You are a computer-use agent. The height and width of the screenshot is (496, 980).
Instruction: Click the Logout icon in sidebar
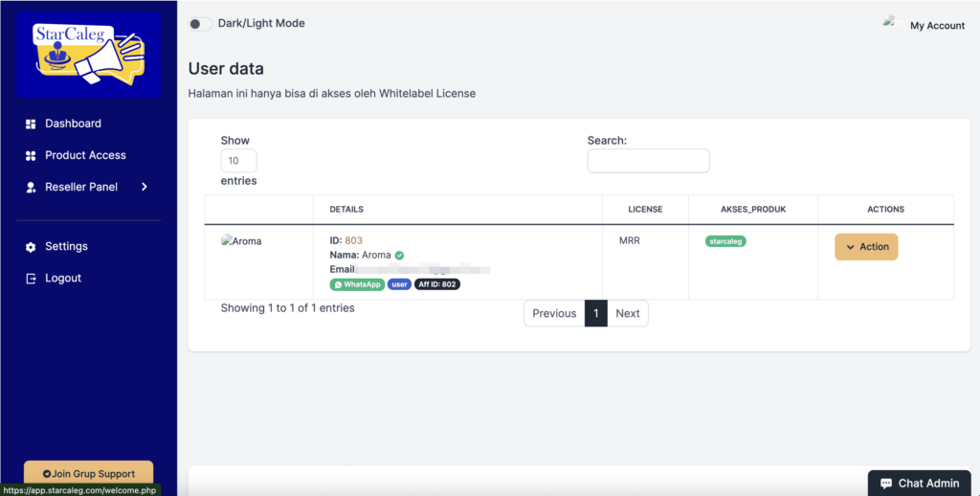pos(30,279)
